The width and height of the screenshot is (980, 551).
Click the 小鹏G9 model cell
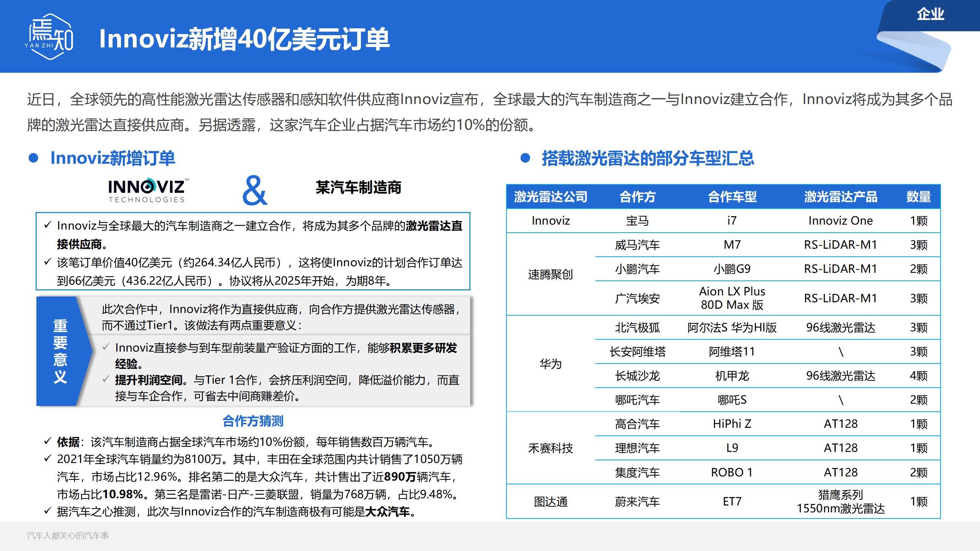(x=732, y=269)
